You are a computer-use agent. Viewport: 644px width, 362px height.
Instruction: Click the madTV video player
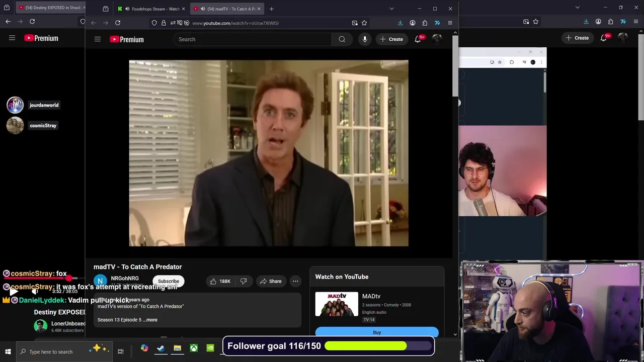point(269,153)
